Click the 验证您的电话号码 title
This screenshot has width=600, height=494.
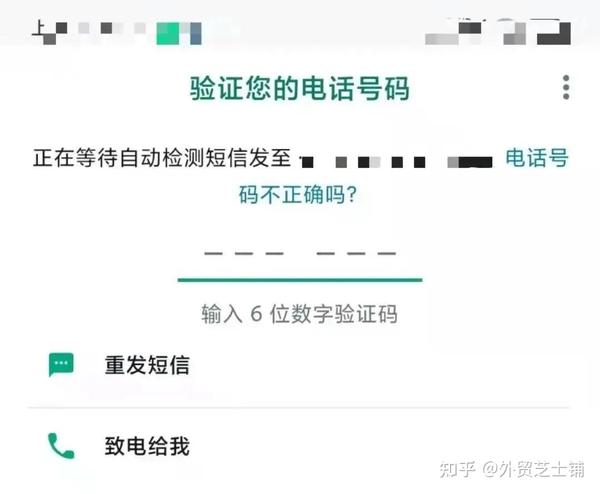tap(300, 88)
